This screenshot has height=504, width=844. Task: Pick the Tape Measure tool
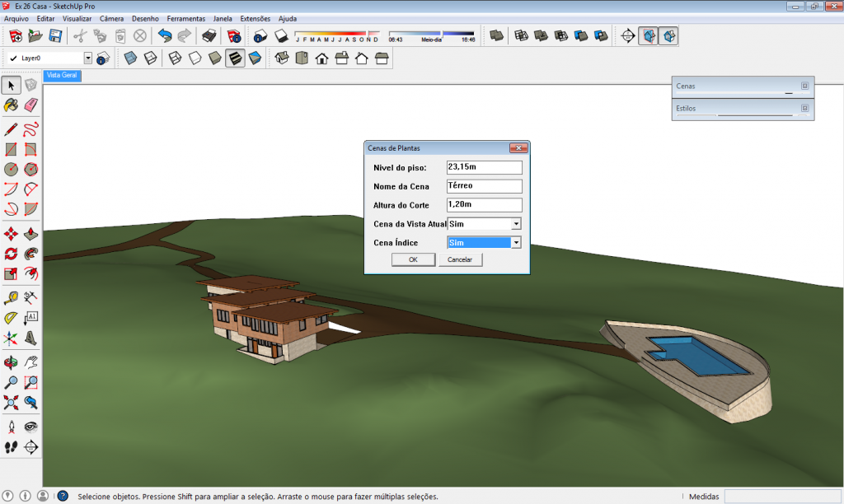coord(11,297)
